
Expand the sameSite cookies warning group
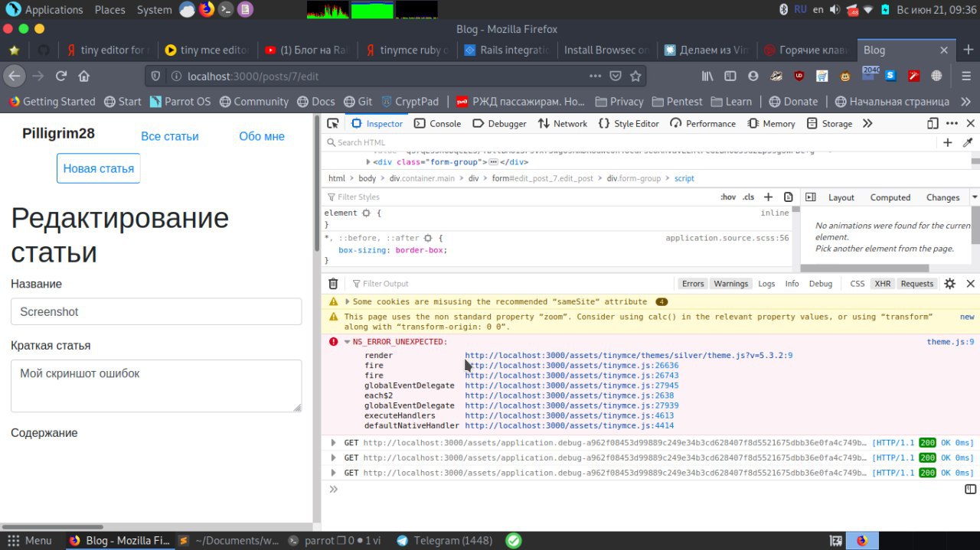pyautogui.click(x=348, y=301)
